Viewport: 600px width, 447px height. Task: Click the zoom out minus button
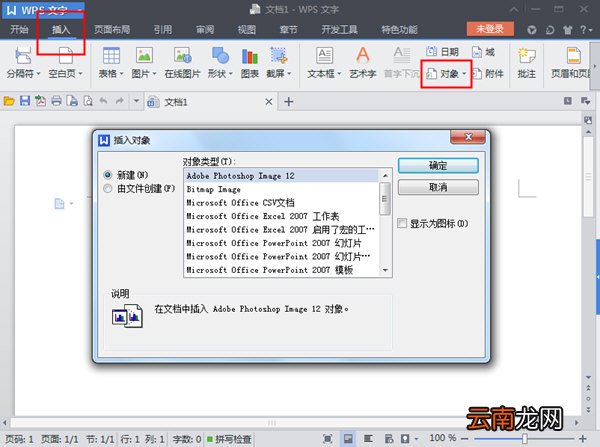tap(465, 439)
